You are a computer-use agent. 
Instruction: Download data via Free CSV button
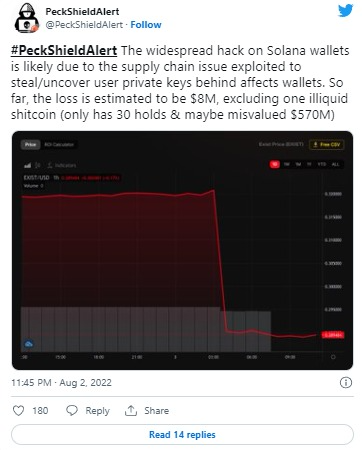pos(327,145)
